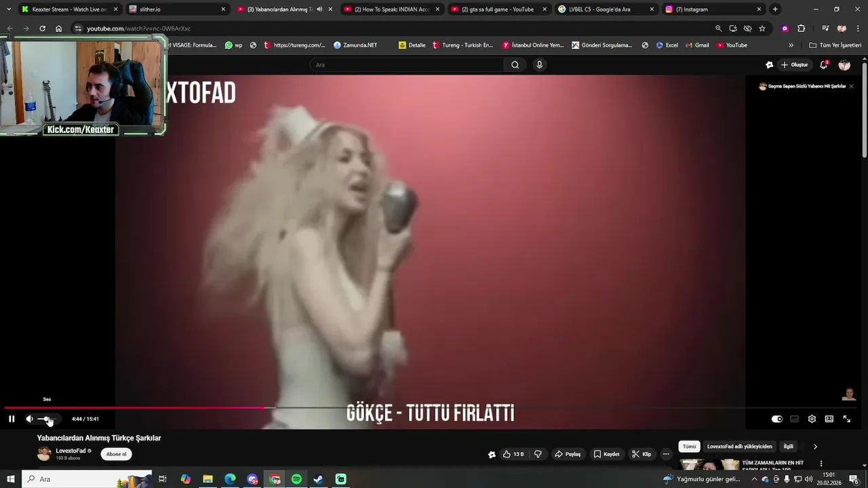This screenshot has height=488, width=868.
Task: Mute the video with the speaker icon
Action: (29, 419)
